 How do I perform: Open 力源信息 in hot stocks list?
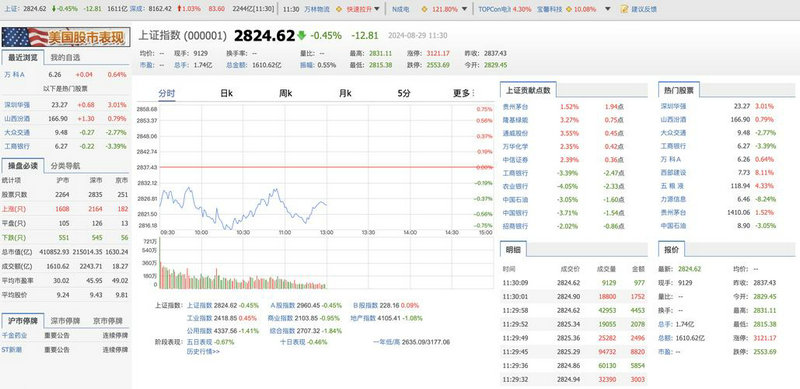pos(673,199)
